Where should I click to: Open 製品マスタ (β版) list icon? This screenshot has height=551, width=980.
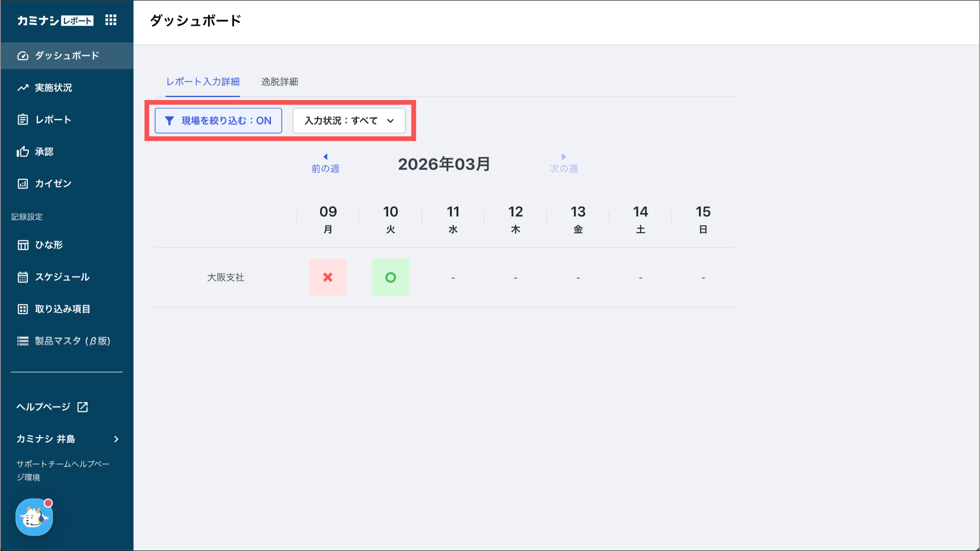coord(22,341)
